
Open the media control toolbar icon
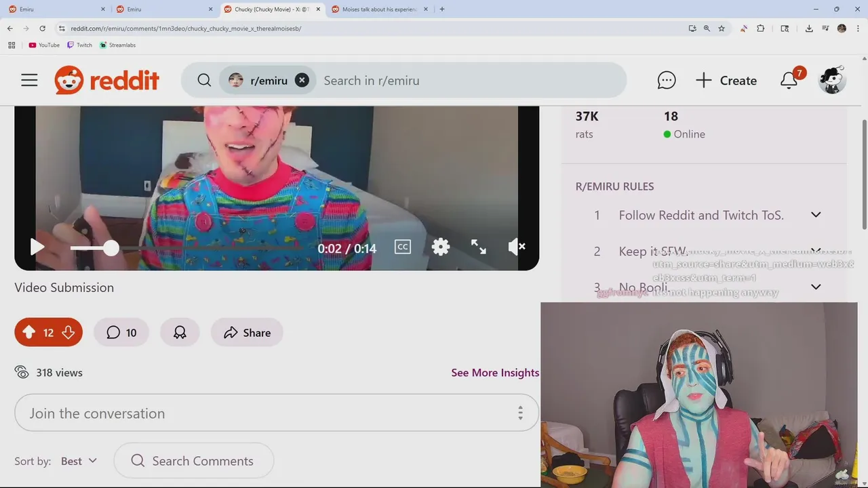[825, 28]
